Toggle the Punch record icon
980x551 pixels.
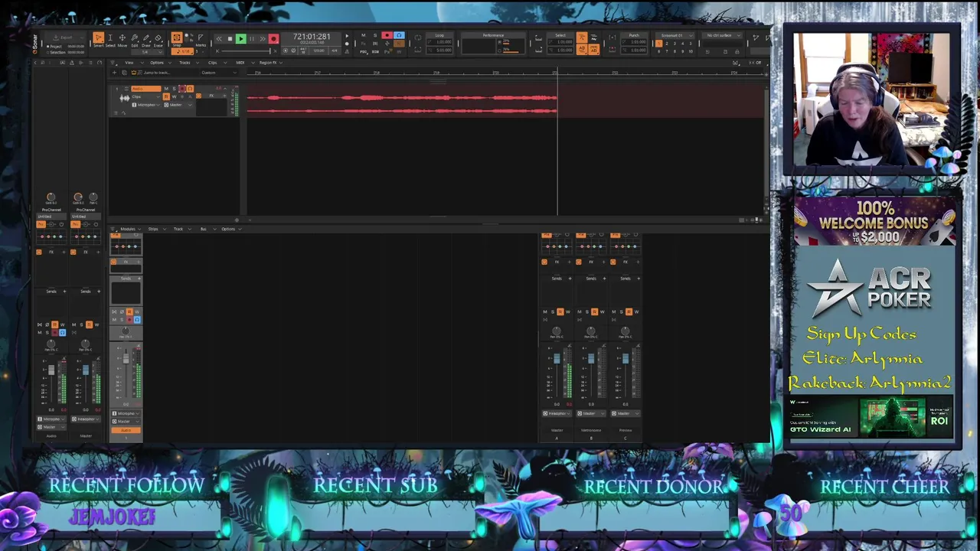[x=612, y=37]
